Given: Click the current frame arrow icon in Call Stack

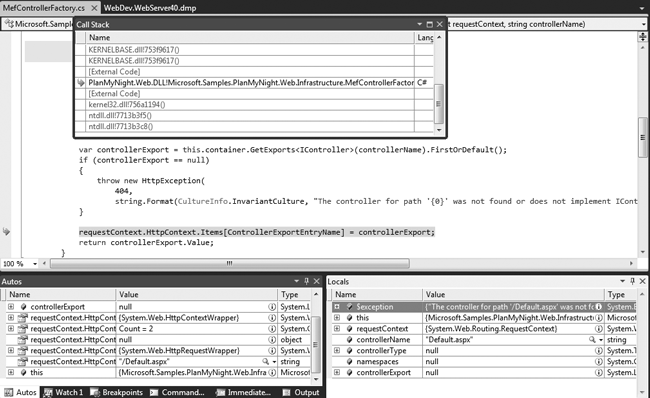Looking at the screenshot, I should [81, 83].
